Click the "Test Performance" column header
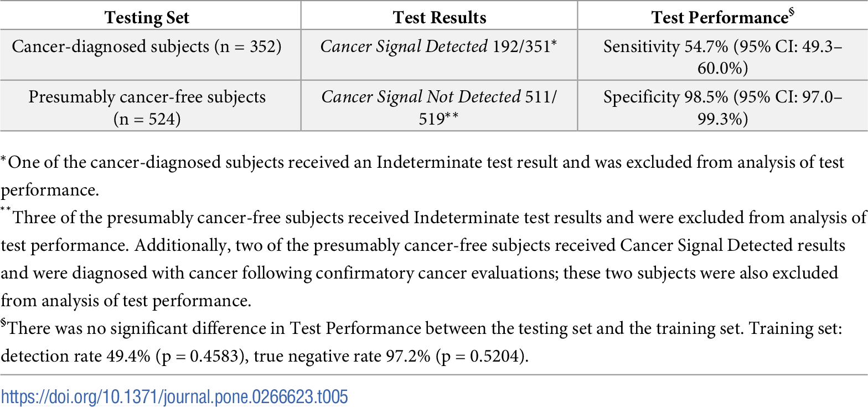The width and height of the screenshot is (868, 407). tap(720, 18)
